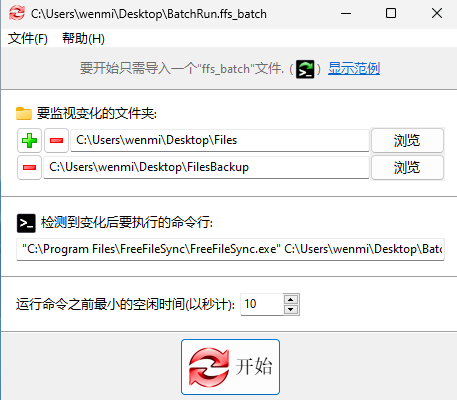The image size is (457, 400).
Task: Maximize the BatchRun.ffs_batch window
Action: 391,14
